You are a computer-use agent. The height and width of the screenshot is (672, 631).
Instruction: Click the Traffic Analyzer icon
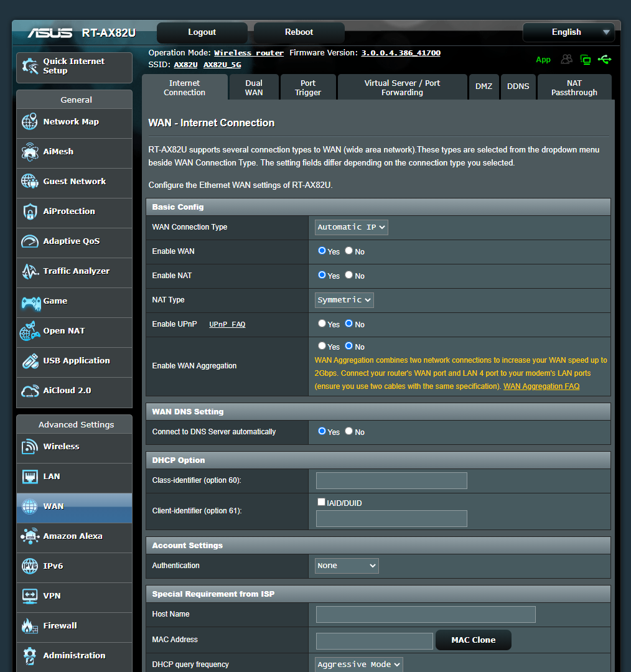click(x=30, y=271)
